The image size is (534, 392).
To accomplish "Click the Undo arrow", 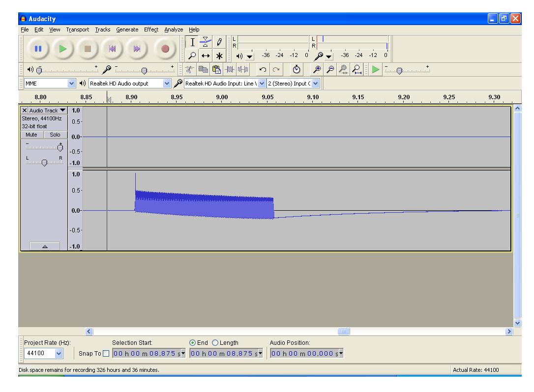I will click(263, 69).
